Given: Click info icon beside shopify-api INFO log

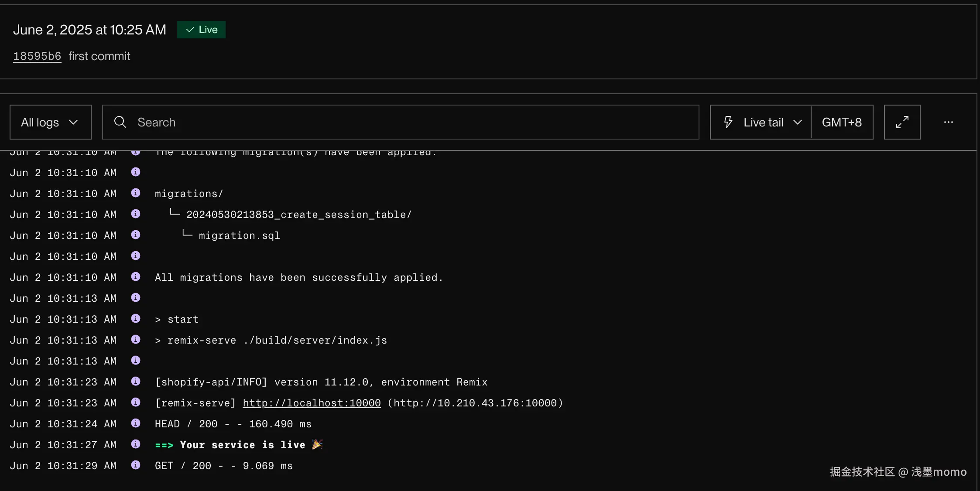Looking at the screenshot, I should pyautogui.click(x=136, y=381).
